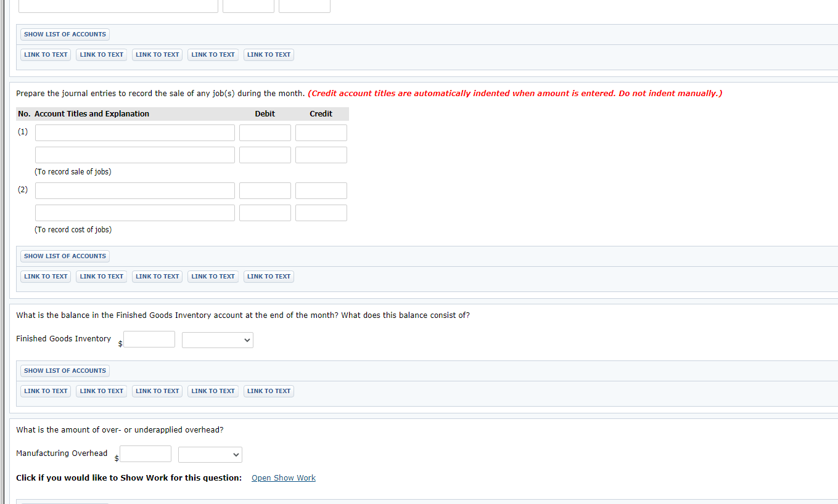Expand the Manufacturing Overhead over/underapplied dropdown
Screen dimensions: 838x504
(210, 455)
